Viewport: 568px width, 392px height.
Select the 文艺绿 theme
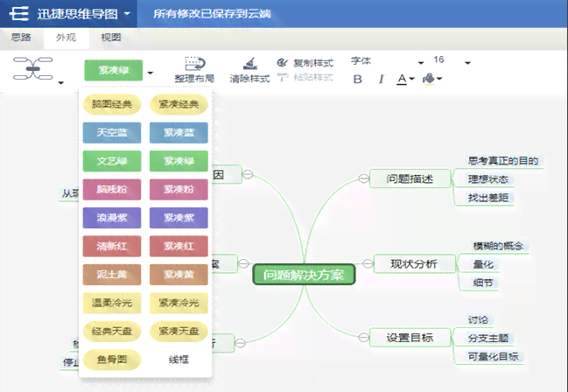[x=112, y=161]
